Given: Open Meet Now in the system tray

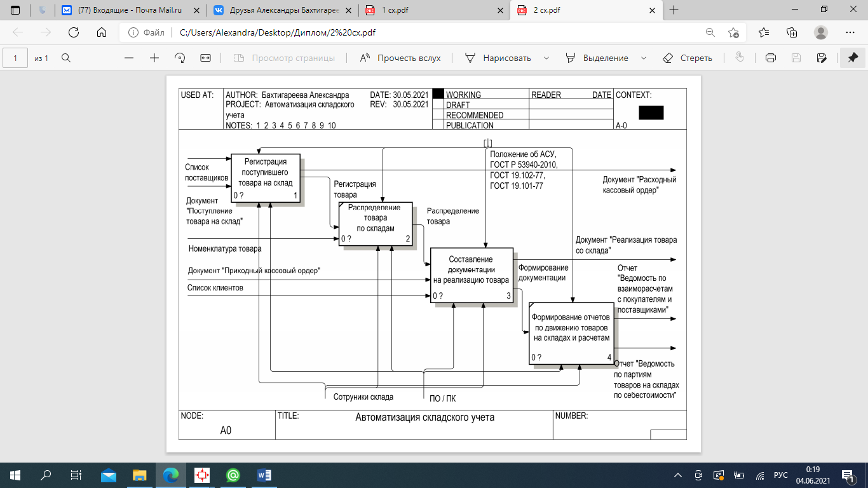Looking at the screenshot, I should point(699,475).
